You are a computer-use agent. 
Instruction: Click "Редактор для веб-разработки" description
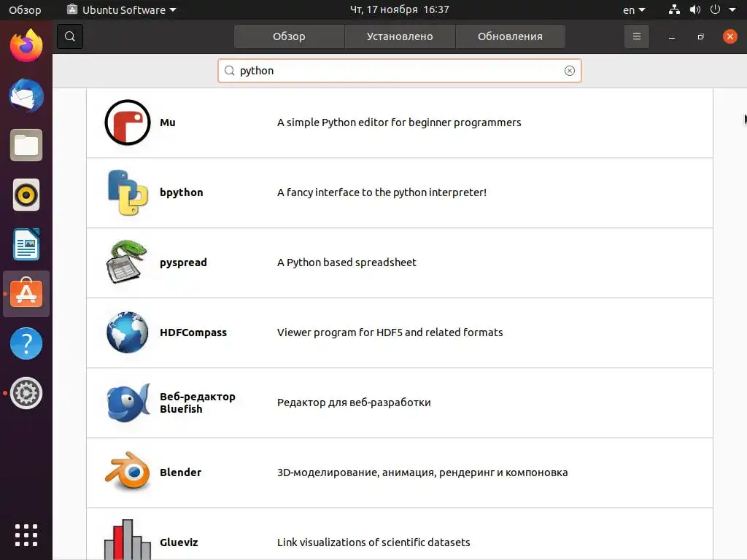click(x=354, y=402)
